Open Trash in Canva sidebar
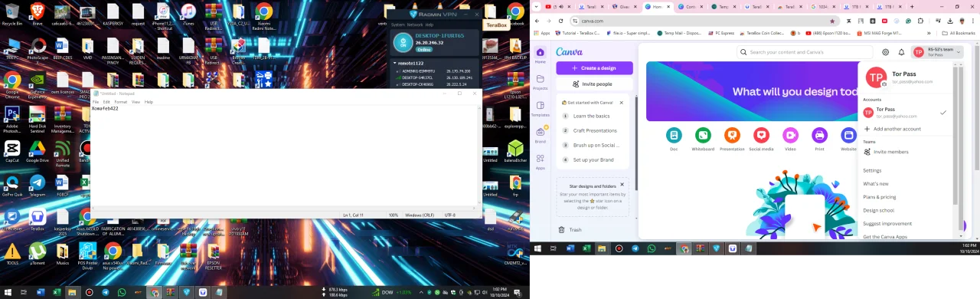This screenshot has height=299, width=980. 570,229
